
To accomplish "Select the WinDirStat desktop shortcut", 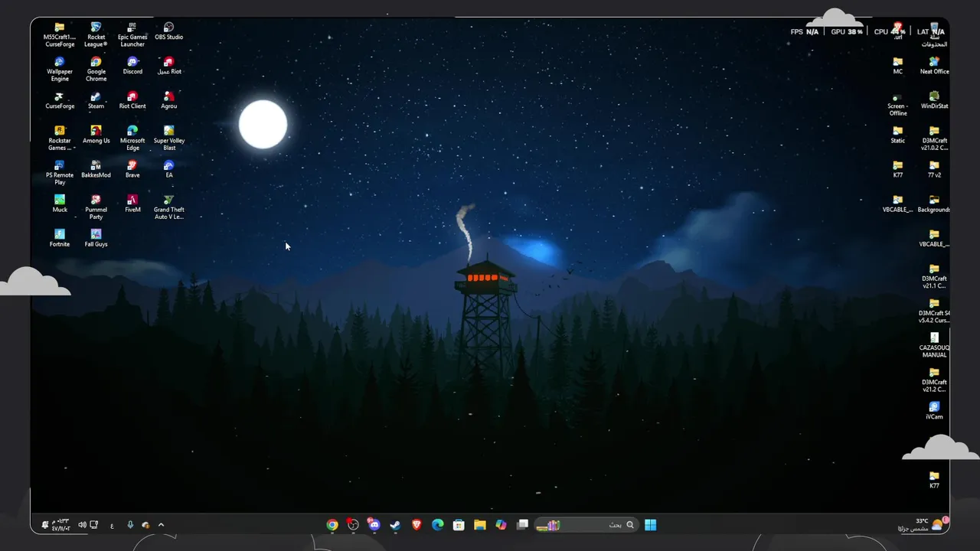I will pyautogui.click(x=934, y=100).
